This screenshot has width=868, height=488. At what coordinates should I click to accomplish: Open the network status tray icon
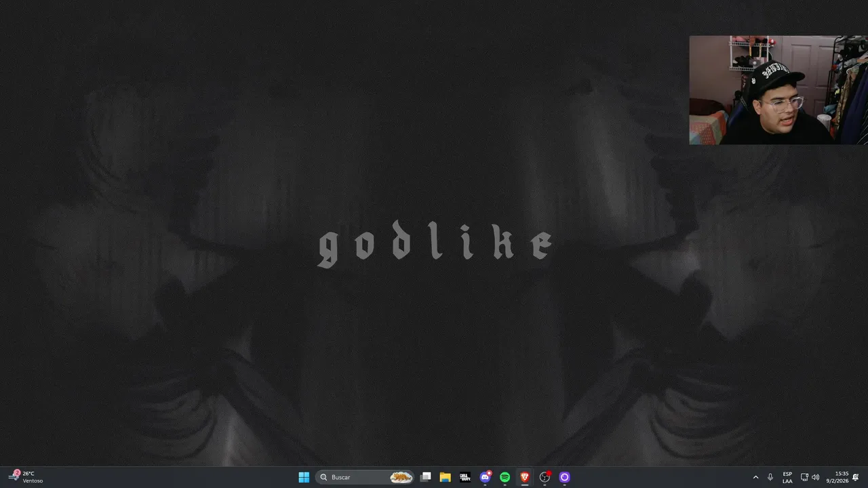804,477
